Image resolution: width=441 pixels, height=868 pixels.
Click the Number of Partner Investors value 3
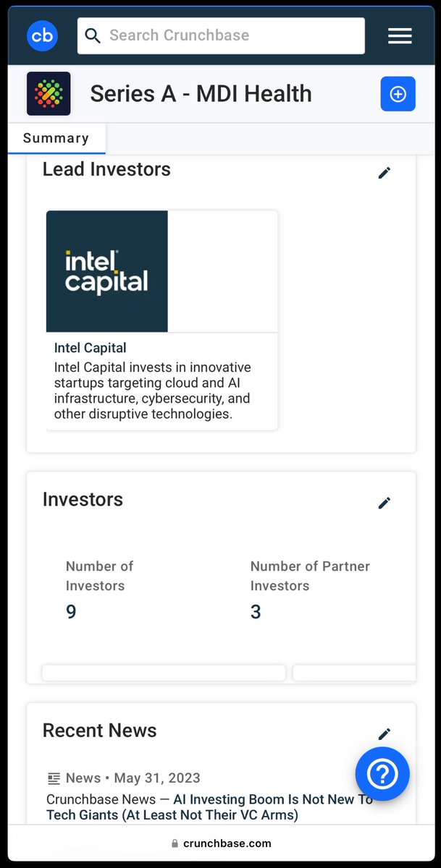(x=256, y=612)
